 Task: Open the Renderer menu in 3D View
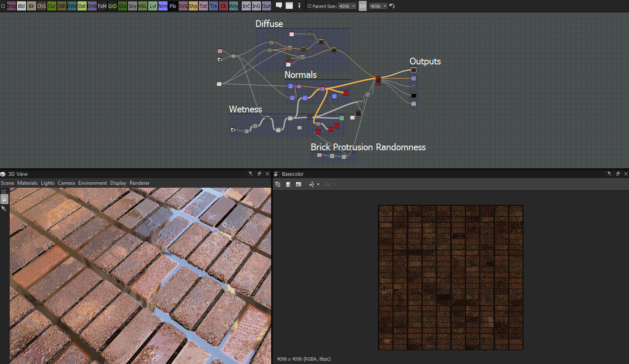(x=139, y=183)
